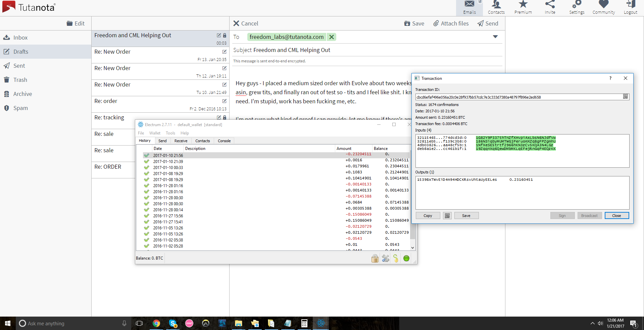644x330 pixels.
Task: Click the Subject field
Action: tap(367, 50)
